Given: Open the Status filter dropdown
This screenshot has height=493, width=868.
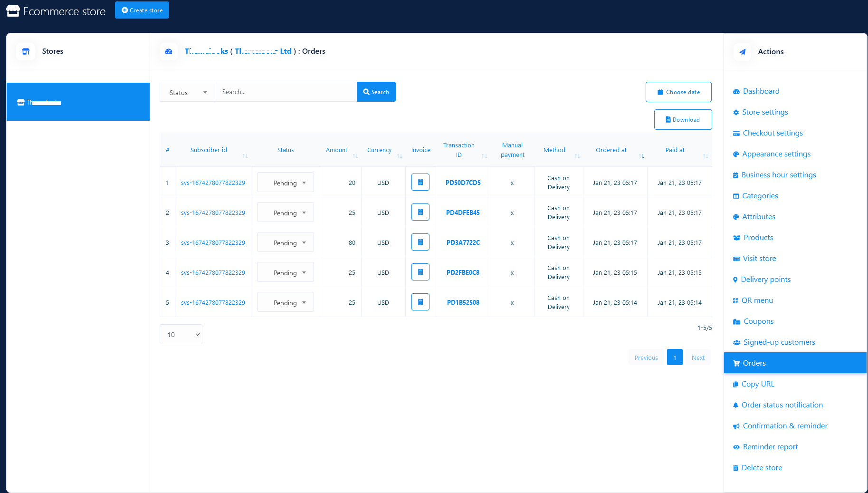Looking at the screenshot, I should click(188, 92).
